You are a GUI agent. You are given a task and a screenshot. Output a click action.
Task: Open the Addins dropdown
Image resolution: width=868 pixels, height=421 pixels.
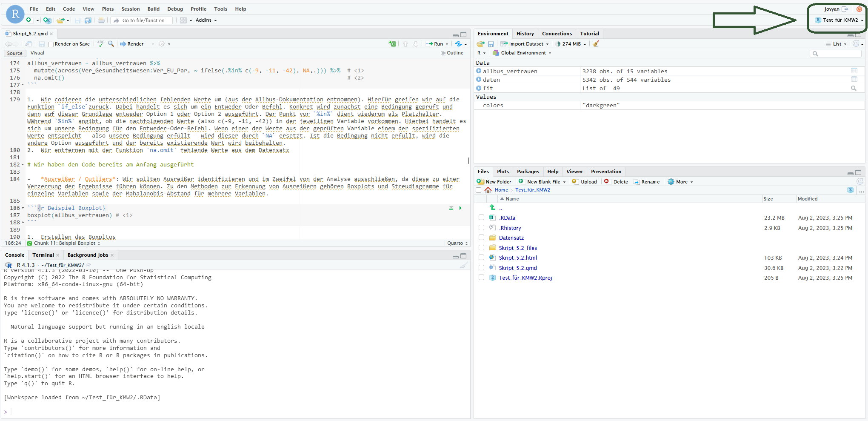(x=206, y=20)
